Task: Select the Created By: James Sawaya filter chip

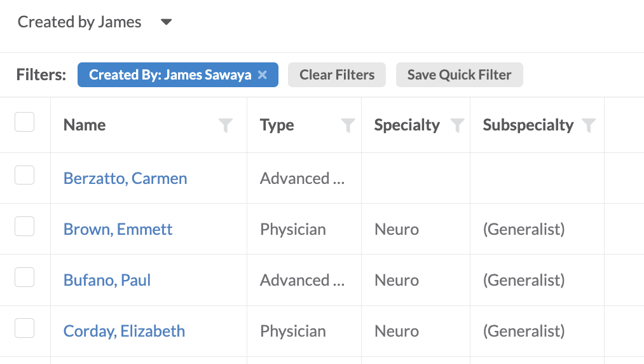Action: (x=170, y=75)
